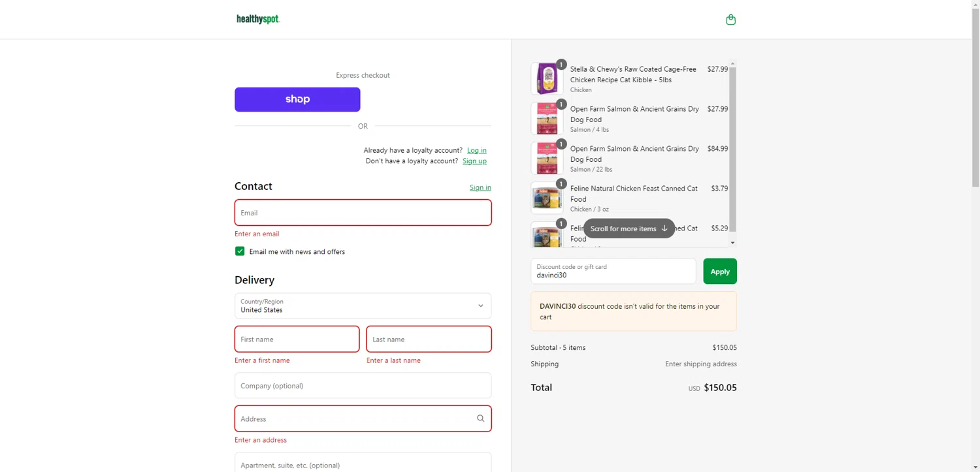Focus the First name field

[x=297, y=339]
